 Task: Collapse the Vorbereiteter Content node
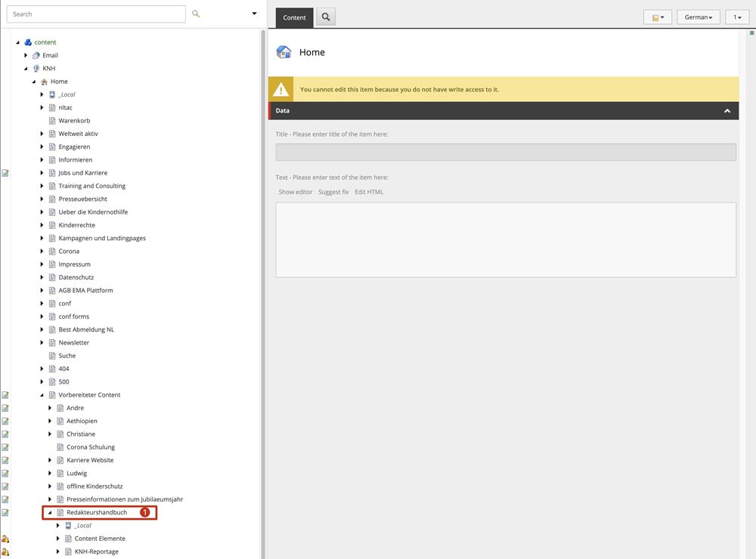point(42,395)
